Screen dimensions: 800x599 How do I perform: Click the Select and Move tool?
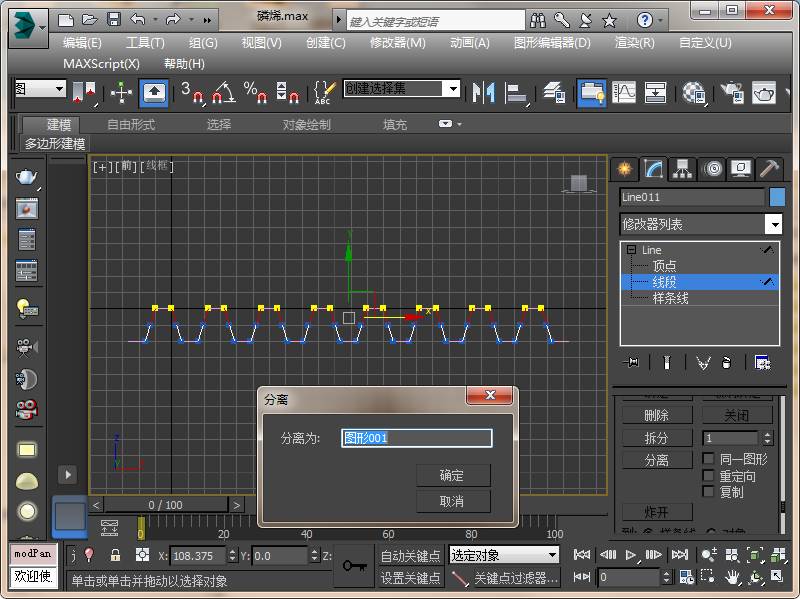(x=121, y=93)
